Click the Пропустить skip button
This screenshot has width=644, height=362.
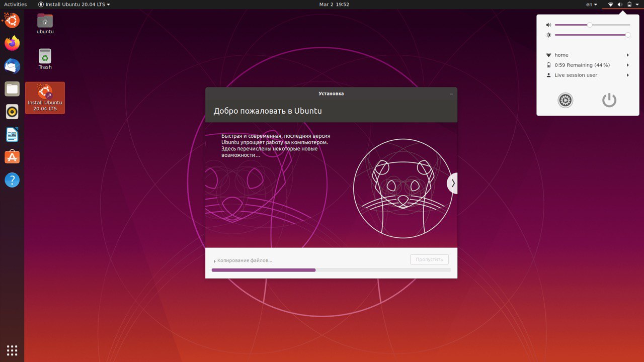(429, 259)
